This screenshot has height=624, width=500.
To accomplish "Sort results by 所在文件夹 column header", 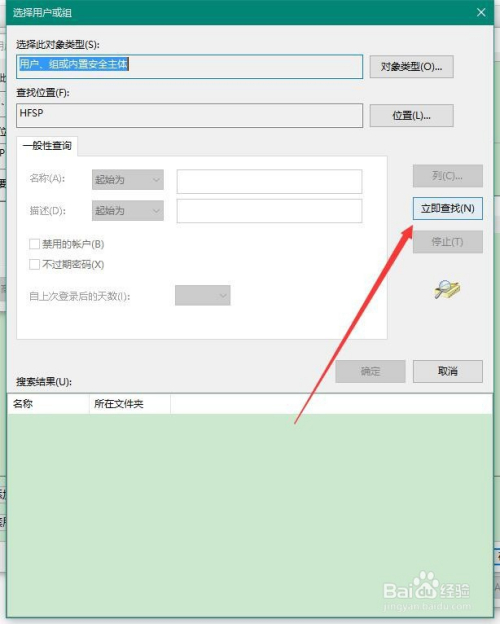I will click(x=130, y=404).
